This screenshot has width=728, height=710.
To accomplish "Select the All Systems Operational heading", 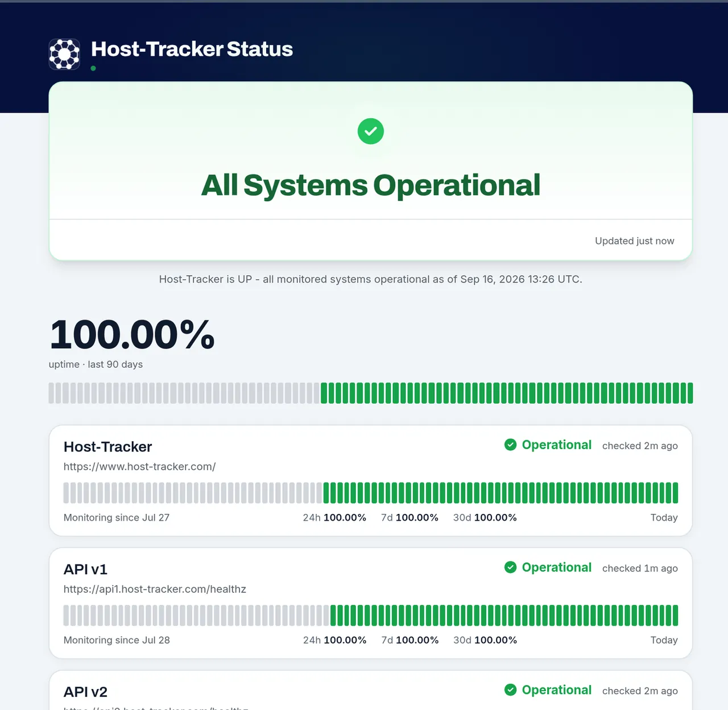I will point(371,185).
